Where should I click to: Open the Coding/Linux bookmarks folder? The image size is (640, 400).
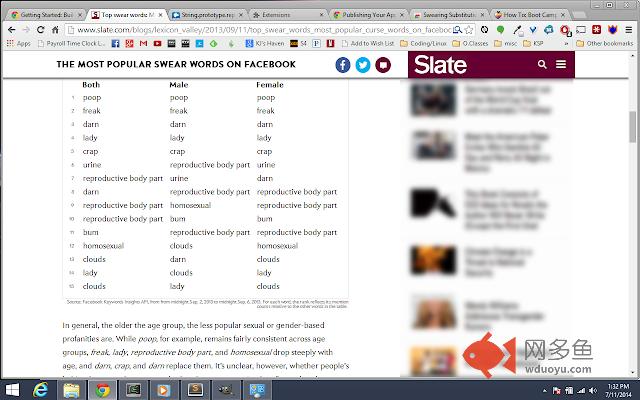pos(423,43)
